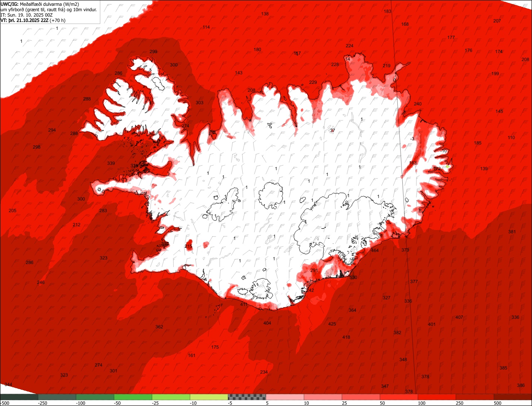Click the map value 246
The height and width of the screenshot is (406, 532).
pyautogui.click(x=41, y=282)
